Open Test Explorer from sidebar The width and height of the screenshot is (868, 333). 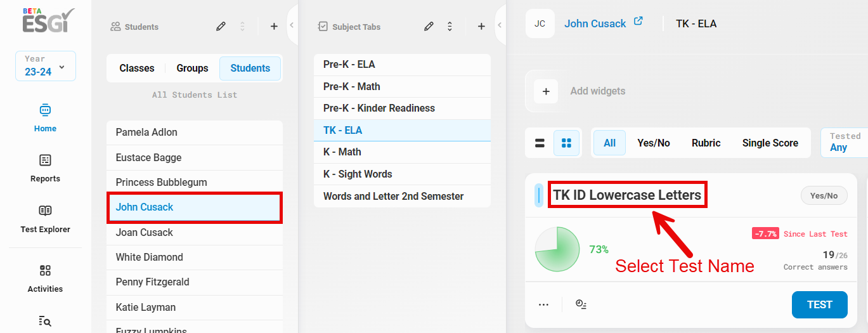[x=45, y=219]
